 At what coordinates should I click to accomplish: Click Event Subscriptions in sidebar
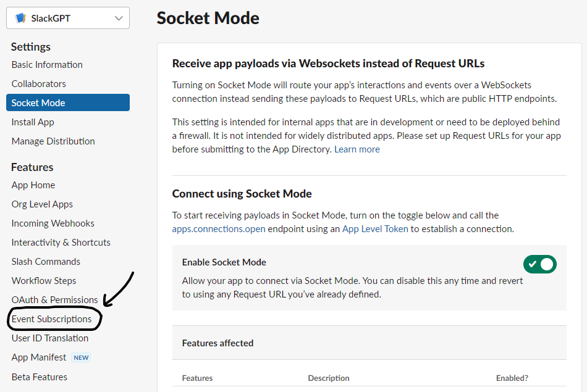pos(51,319)
